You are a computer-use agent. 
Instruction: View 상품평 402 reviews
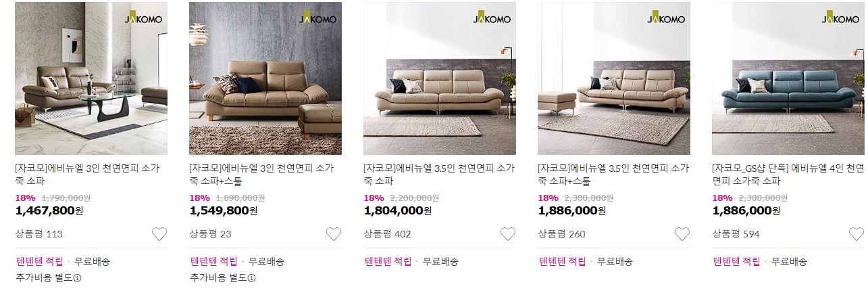(x=387, y=234)
